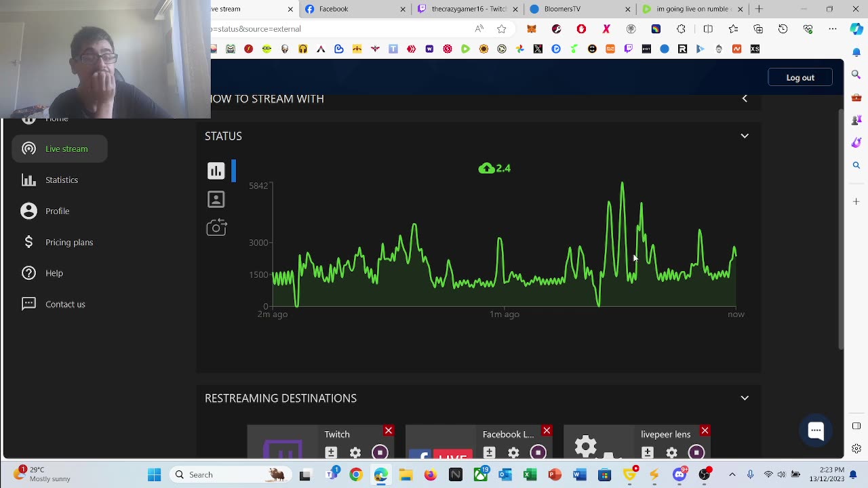The width and height of the screenshot is (868, 488).
Task: Open Contact us in sidebar
Action: 65,304
